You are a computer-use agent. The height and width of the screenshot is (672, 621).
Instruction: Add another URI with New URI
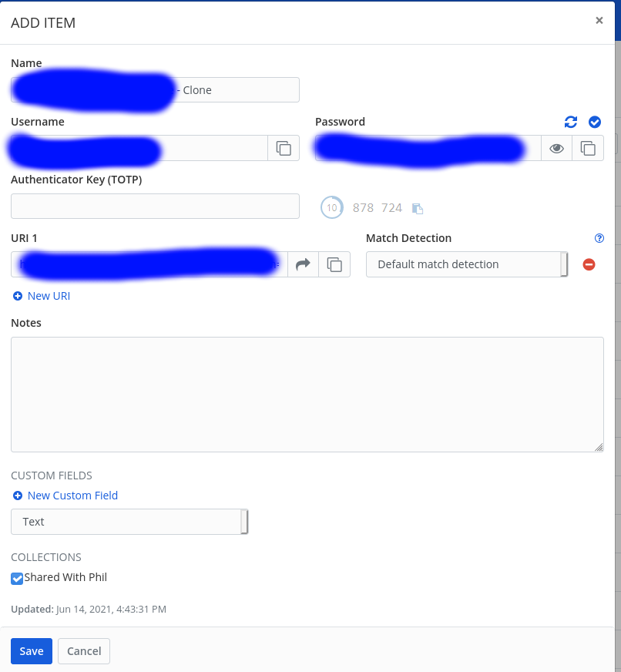point(41,296)
